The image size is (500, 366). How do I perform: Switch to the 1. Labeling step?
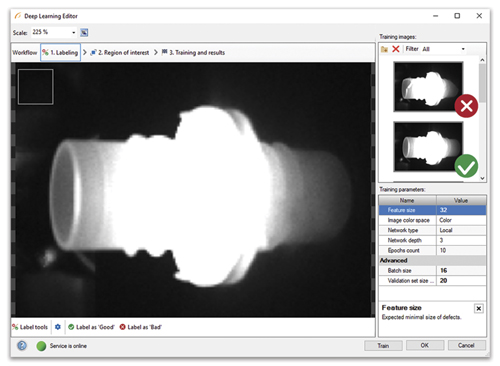coord(60,52)
